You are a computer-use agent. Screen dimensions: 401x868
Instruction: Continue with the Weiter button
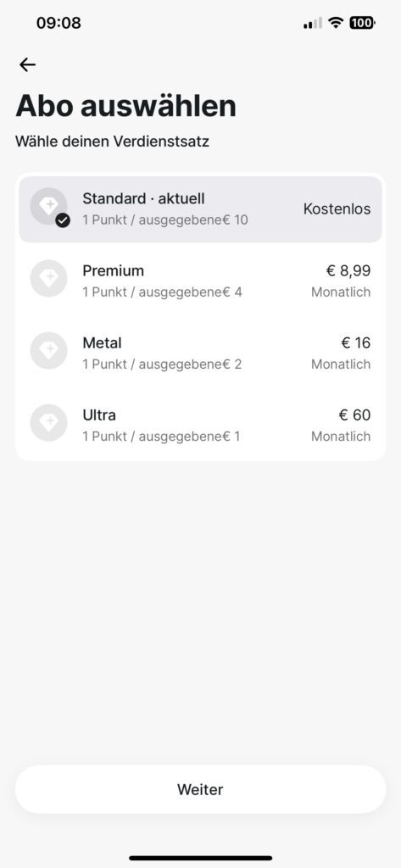[200, 789]
